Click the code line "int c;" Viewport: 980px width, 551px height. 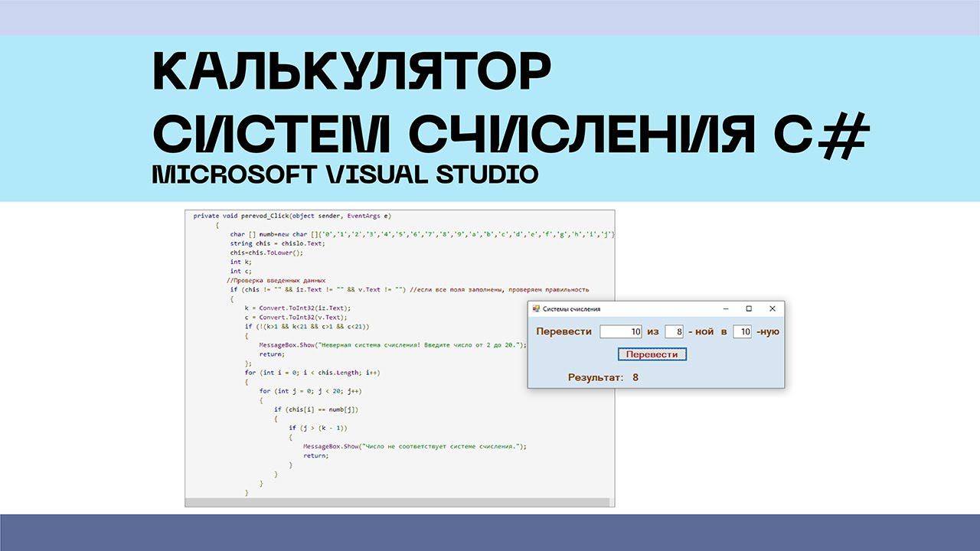(x=240, y=271)
